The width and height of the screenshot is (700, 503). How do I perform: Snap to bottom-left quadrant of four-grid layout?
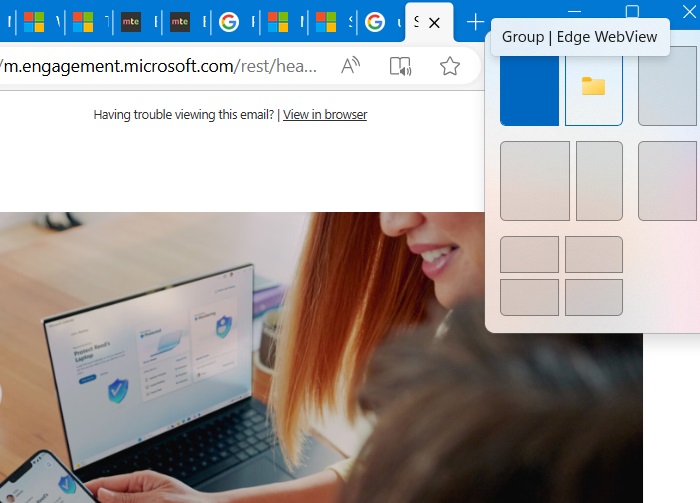[529, 297]
